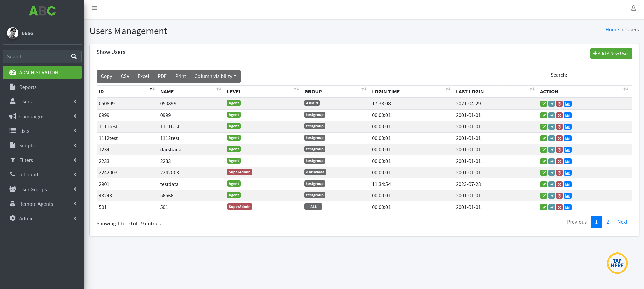Open blue chart icon for user 2233
Viewport: 644px width, 289px height.
coord(568,161)
